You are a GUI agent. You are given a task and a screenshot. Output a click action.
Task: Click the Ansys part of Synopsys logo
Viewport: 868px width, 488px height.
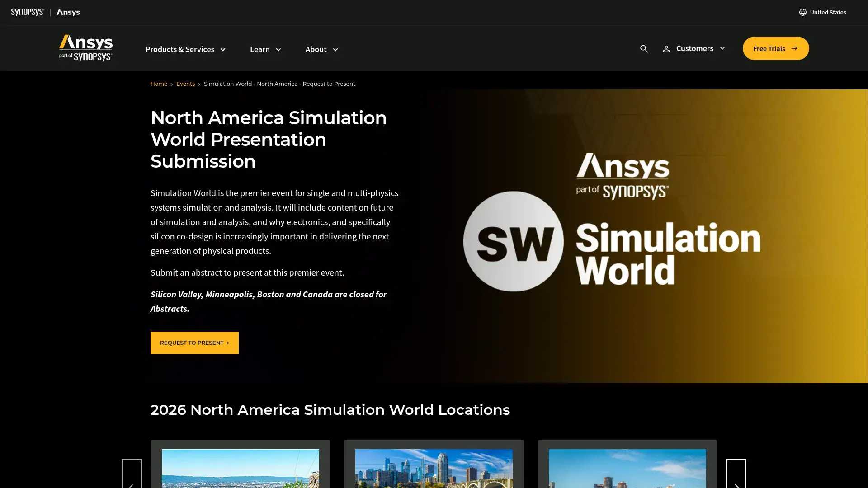86,48
